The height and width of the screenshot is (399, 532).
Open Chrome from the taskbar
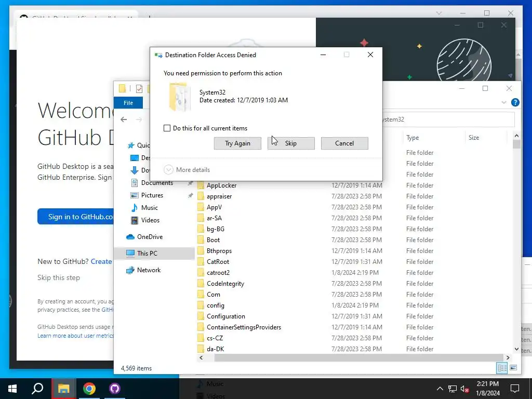[x=89, y=389]
